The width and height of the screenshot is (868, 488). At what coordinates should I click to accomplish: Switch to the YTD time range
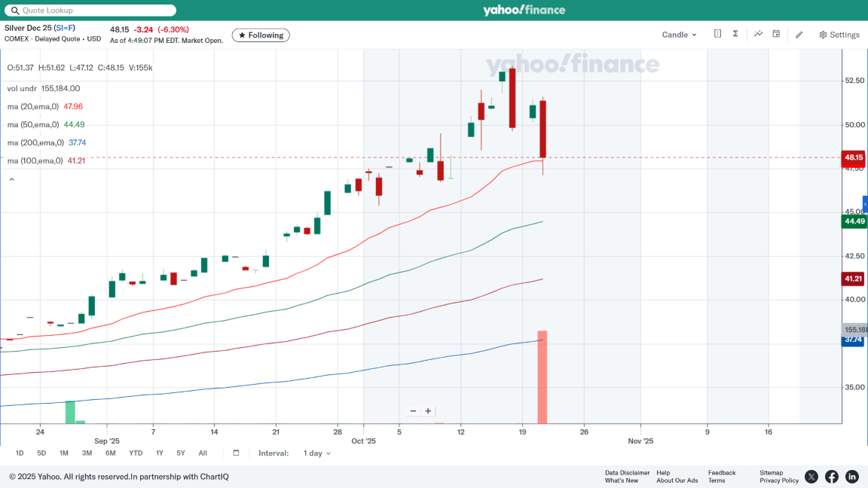[x=136, y=453]
